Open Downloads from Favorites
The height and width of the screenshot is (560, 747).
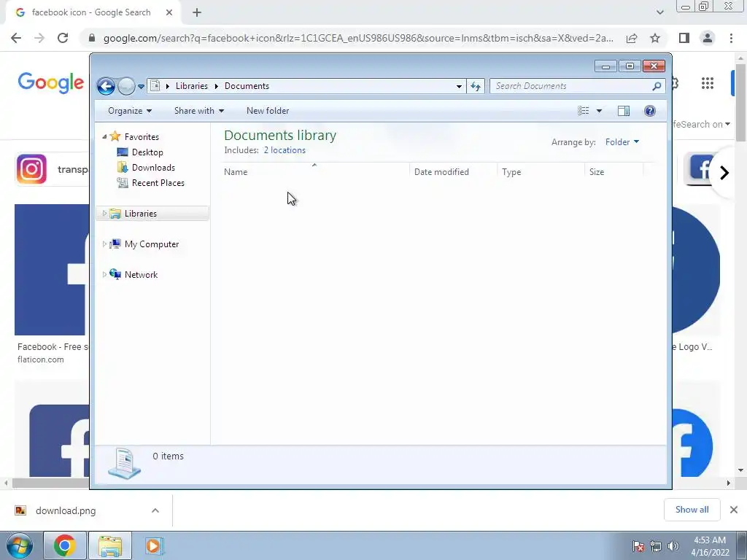(x=153, y=168)
